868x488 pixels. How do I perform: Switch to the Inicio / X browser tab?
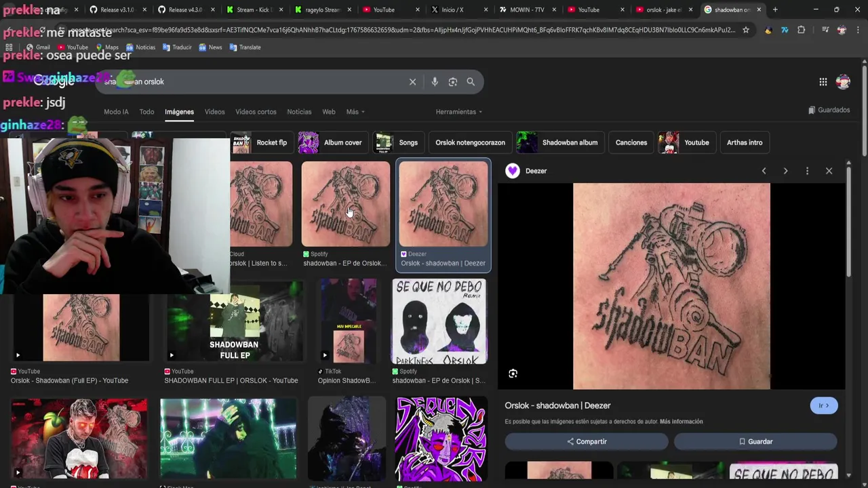pyautogui.click(x=458, y=9)
